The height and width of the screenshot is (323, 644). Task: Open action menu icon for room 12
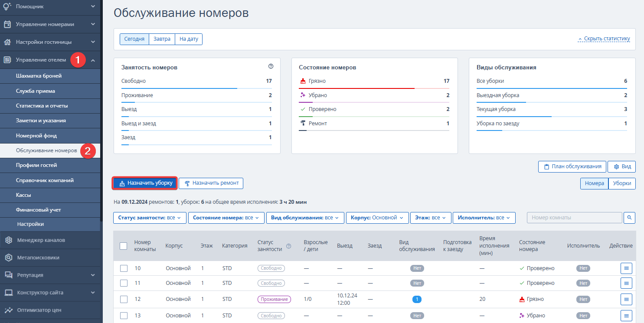626,299
